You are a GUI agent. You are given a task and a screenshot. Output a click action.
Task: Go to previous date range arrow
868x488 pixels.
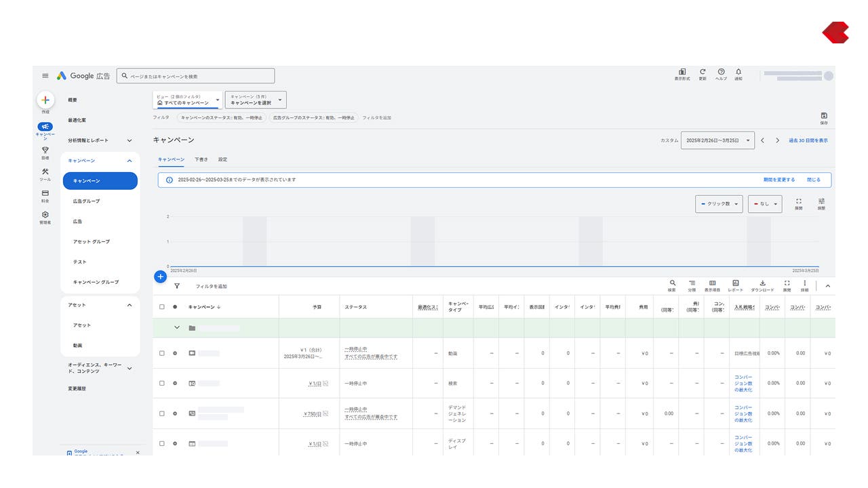coord(762,140)
